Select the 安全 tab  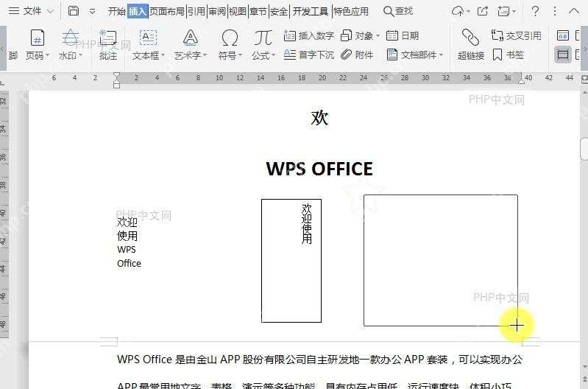[x=279, y=11]
